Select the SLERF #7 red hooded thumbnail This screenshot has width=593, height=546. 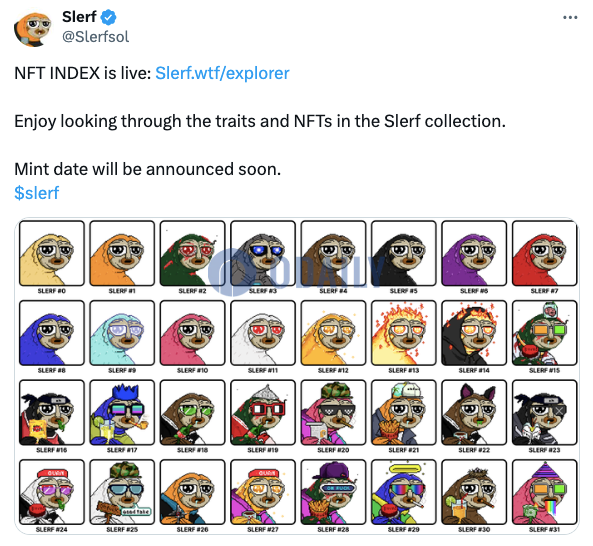545,253
